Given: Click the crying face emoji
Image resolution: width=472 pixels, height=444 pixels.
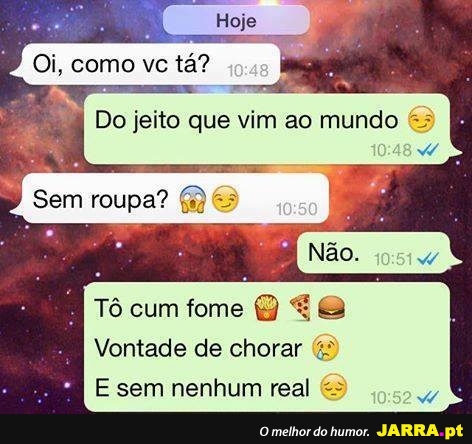Looking at the screenshot, I should [x=325, y=348].
